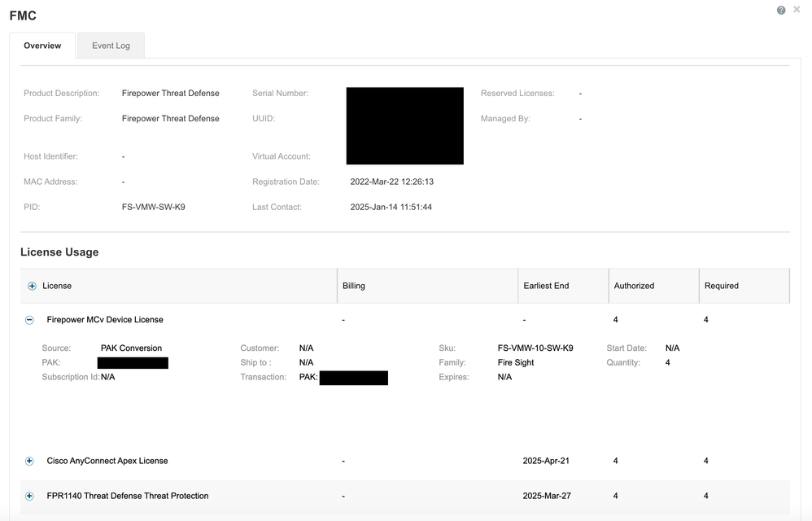Click the Managed By label
The height and width of the screenshot is (521, 812).
(505, 119)
